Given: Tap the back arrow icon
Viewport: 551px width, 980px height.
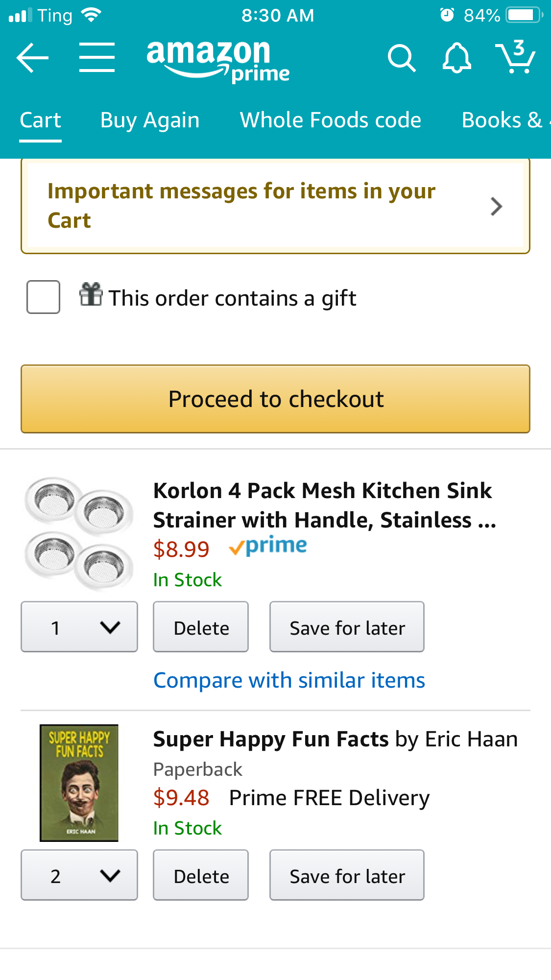Looking at the screenshot, I should (x=32, y=58).
